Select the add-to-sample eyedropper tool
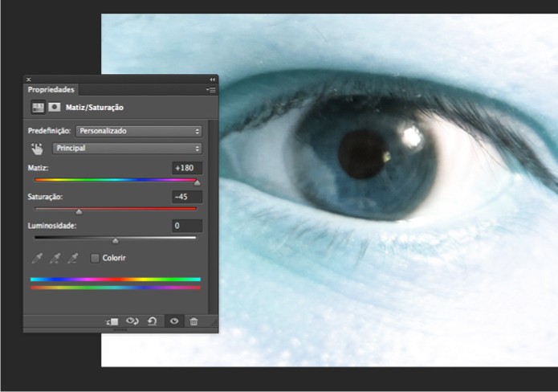Viewport: 558px width, 392px height. tap(55, 258)
